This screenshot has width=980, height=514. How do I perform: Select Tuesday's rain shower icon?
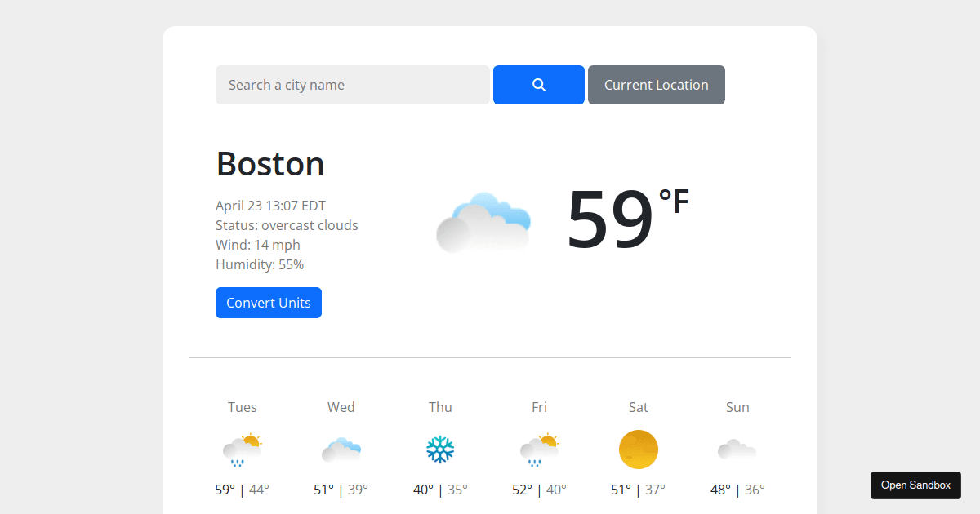[x=242, y=449]
